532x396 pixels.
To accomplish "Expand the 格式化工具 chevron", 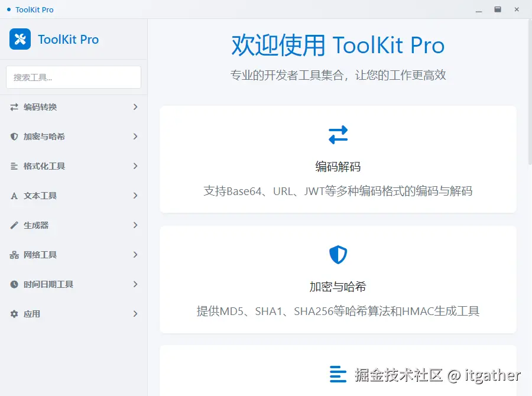I will coord(135,166).
